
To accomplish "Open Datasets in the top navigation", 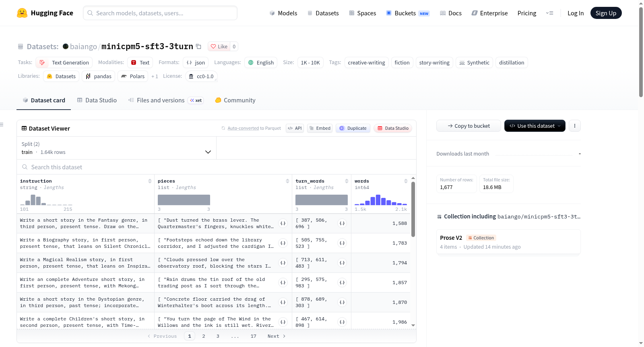I will [x=323, y=13].
